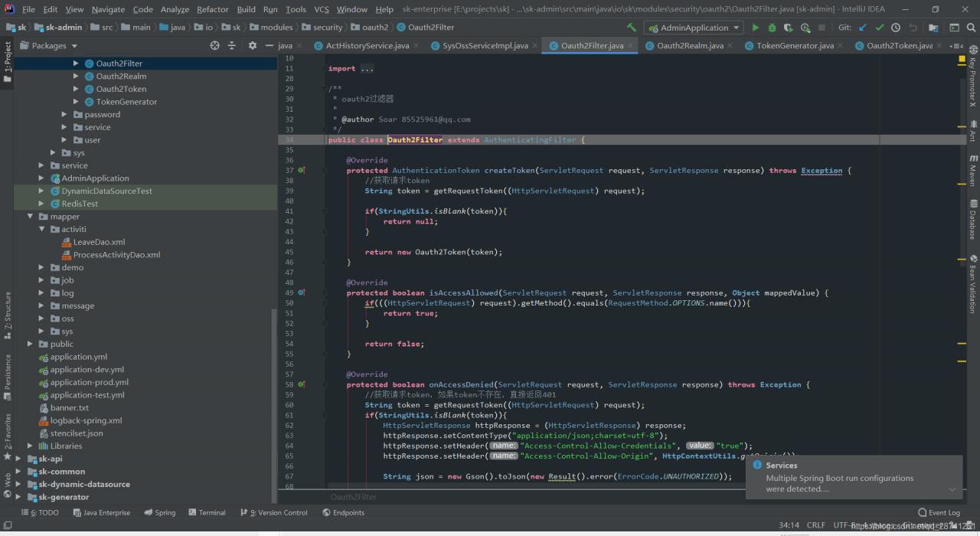Click override gutter icon beside createToken
This screenshot has width=980, height=536.
coord(302,171)
